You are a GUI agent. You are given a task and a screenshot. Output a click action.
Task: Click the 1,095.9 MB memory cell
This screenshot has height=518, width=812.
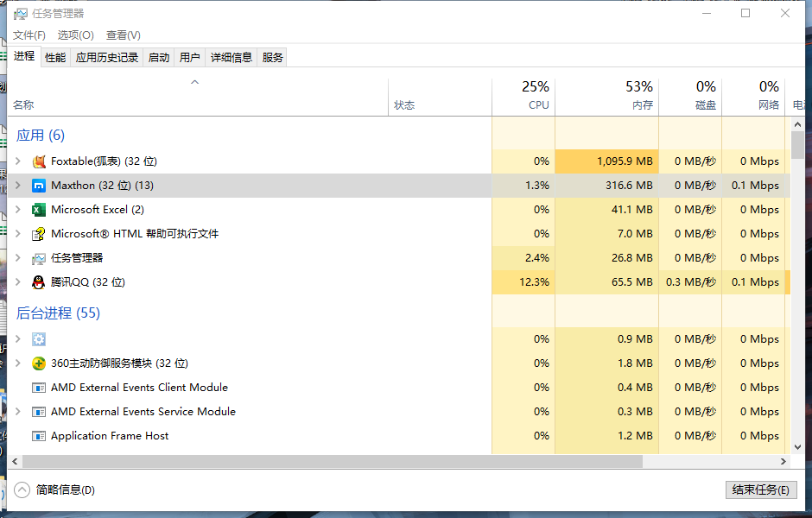(x=607, y=161)
